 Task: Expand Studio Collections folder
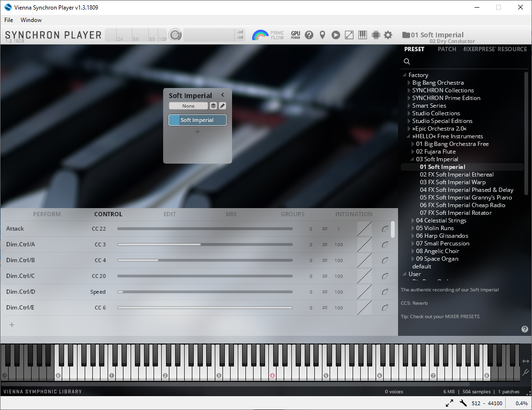tap(409, 113)
